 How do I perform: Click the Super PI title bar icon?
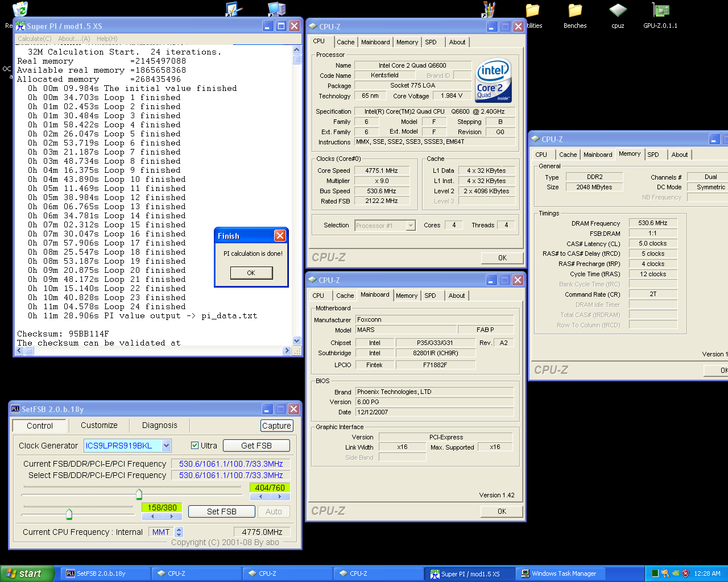tap(20, 26)
